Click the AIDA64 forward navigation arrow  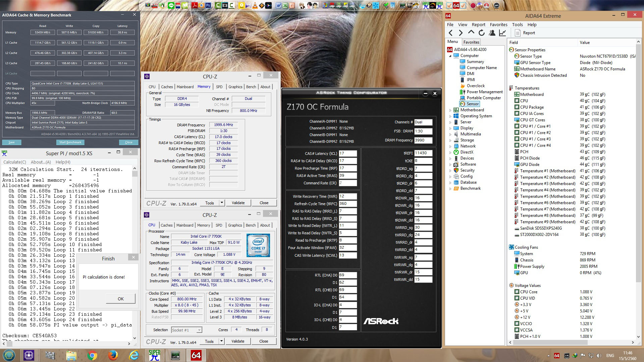pyautogui.click(x=461, y=33)
